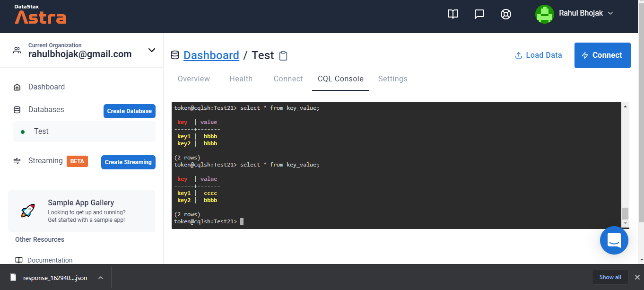Click the Connect button
Image resolution: width=644 pixels, height=290 pixels.
pyautogui.click(x=602, y=55)
